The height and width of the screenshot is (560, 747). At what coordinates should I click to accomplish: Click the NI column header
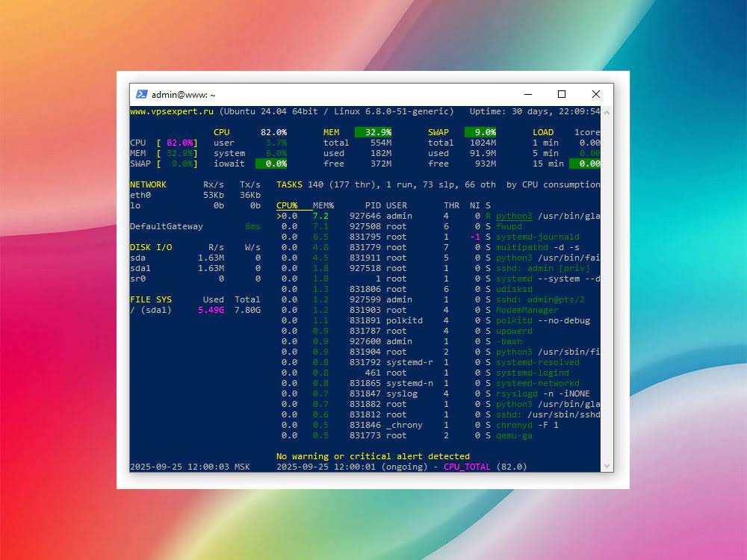(x=475, y=206)
